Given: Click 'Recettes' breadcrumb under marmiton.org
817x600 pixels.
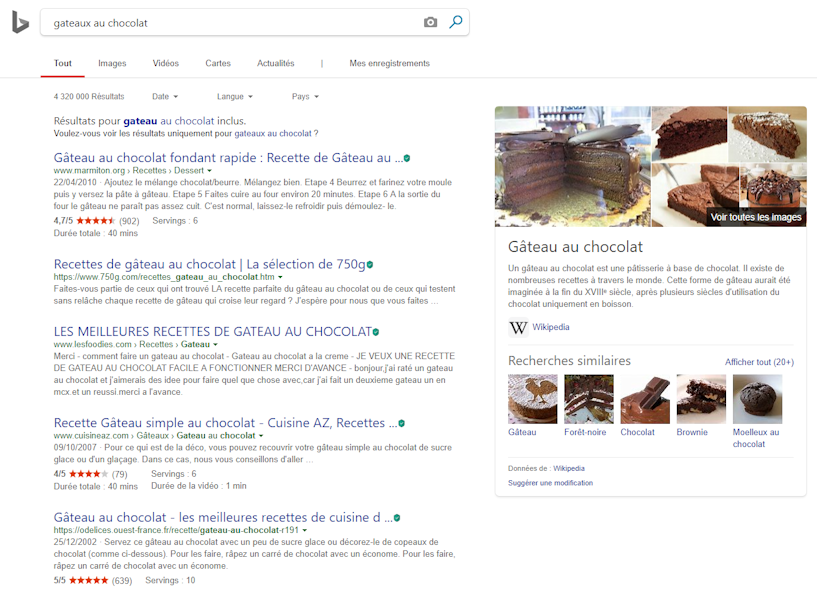Looking at the screenshot, I should click(149, 170).
